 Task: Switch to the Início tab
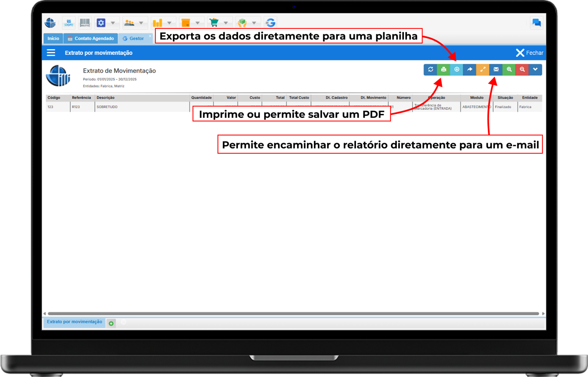pyautogui.click(x=53, y=39)
